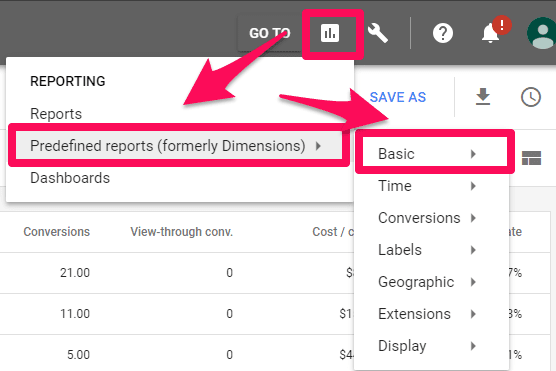Image resolution: width=556 pixels, height=371 pixels.
Task: Choose Display submenu item
Action: click(x=432, y=346)
